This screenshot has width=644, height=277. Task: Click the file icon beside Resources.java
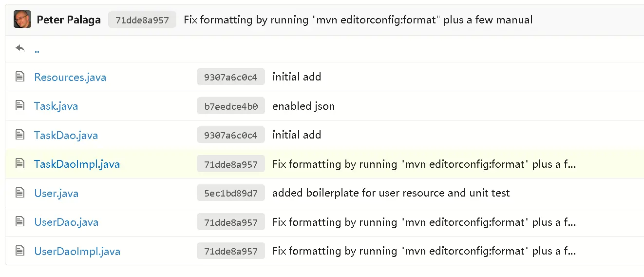coord(20,77)
